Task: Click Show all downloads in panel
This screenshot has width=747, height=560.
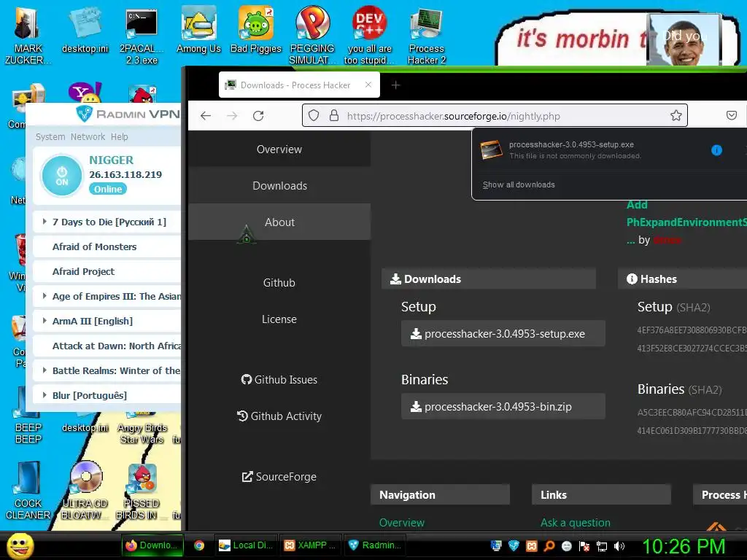Action: 519,184
